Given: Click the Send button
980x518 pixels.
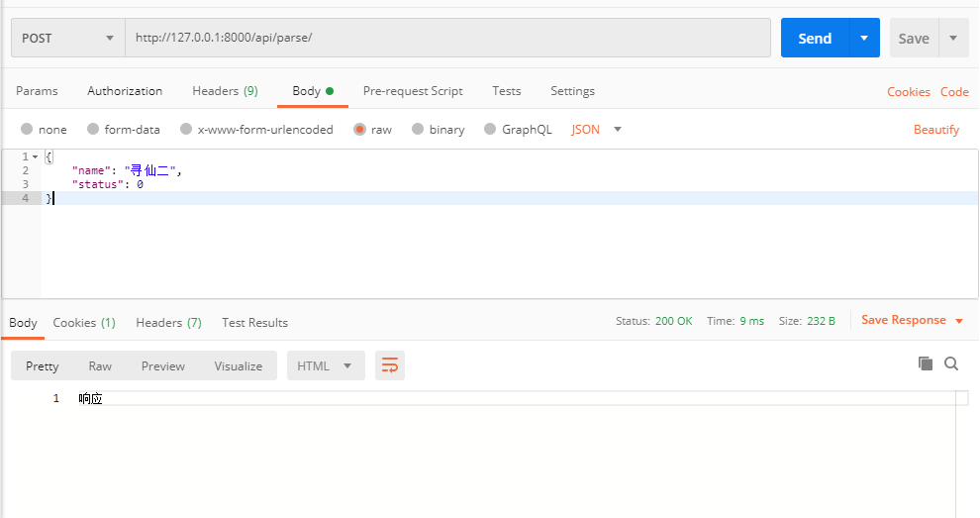Looking at the screenshot, I should click(815, 39).
